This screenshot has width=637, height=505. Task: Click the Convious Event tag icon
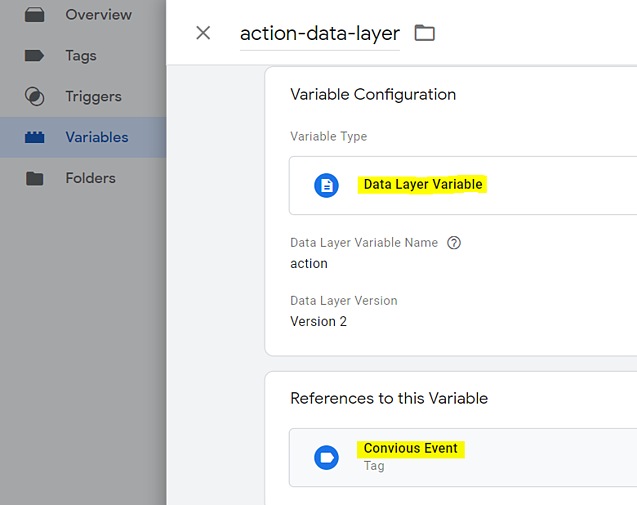[326, 457]
